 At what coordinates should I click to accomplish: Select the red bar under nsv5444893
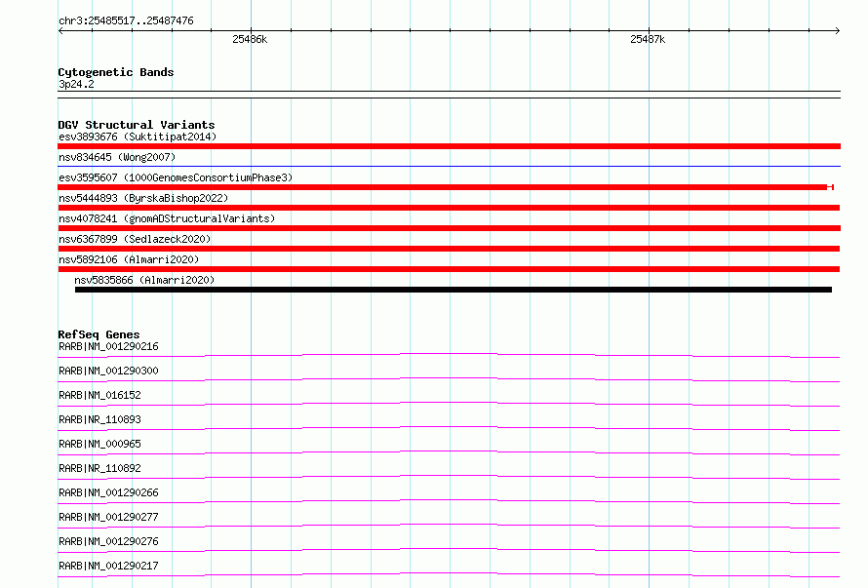click(449, 208)
